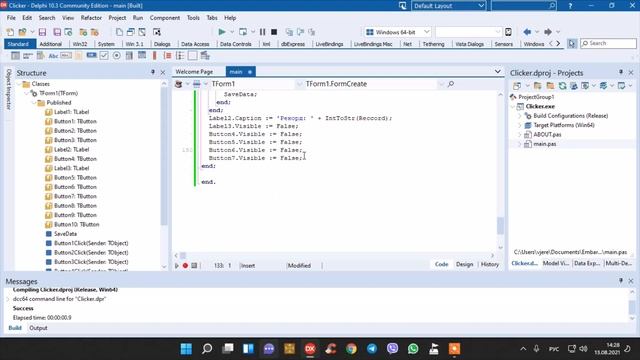Open Windows Start menu on the taskbar
Image resolution: width=640 pixels, height=360 pixels.
(x=186, y=349)
